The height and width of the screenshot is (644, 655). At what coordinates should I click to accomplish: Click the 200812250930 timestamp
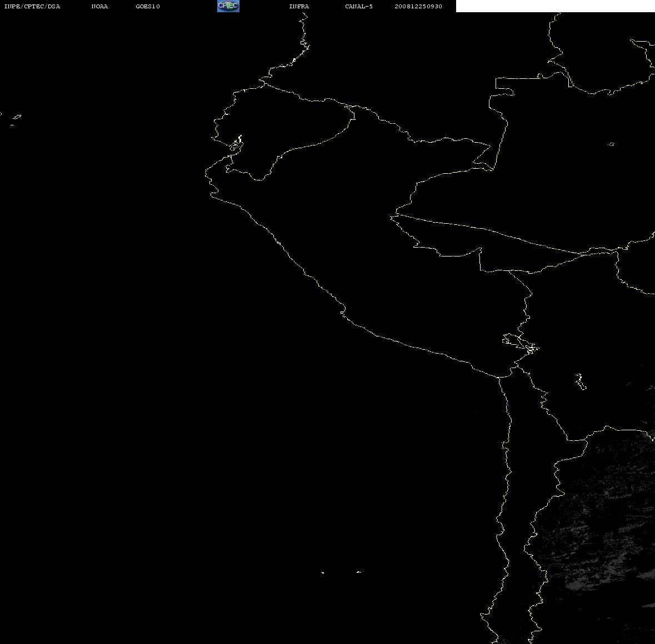(x=418, y=6)
